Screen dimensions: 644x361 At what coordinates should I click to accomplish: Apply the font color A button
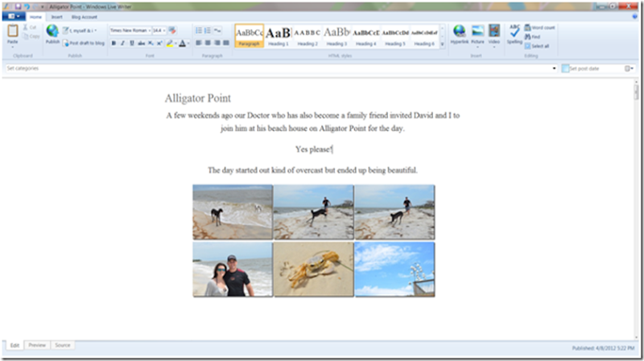tap(182, 43)
